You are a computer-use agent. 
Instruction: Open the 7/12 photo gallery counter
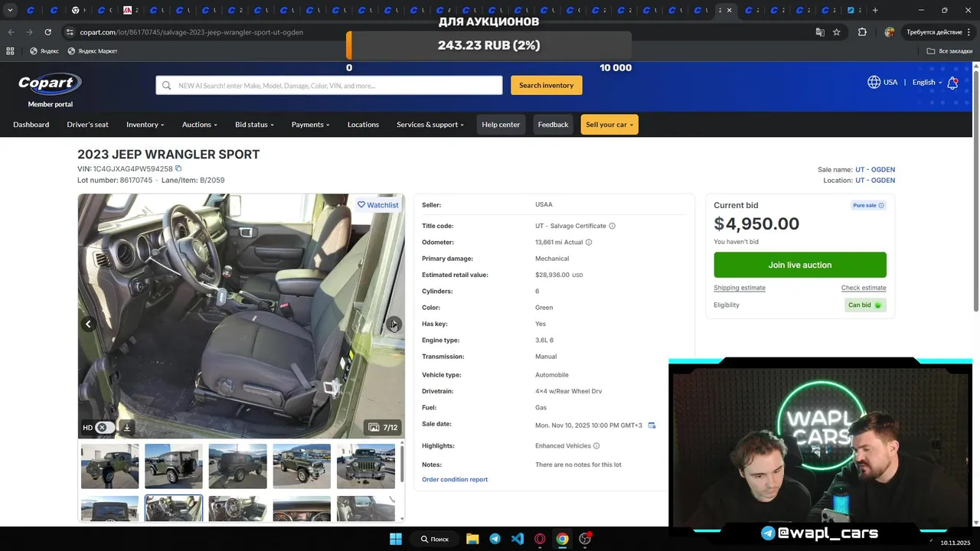[x=383, y=427]
